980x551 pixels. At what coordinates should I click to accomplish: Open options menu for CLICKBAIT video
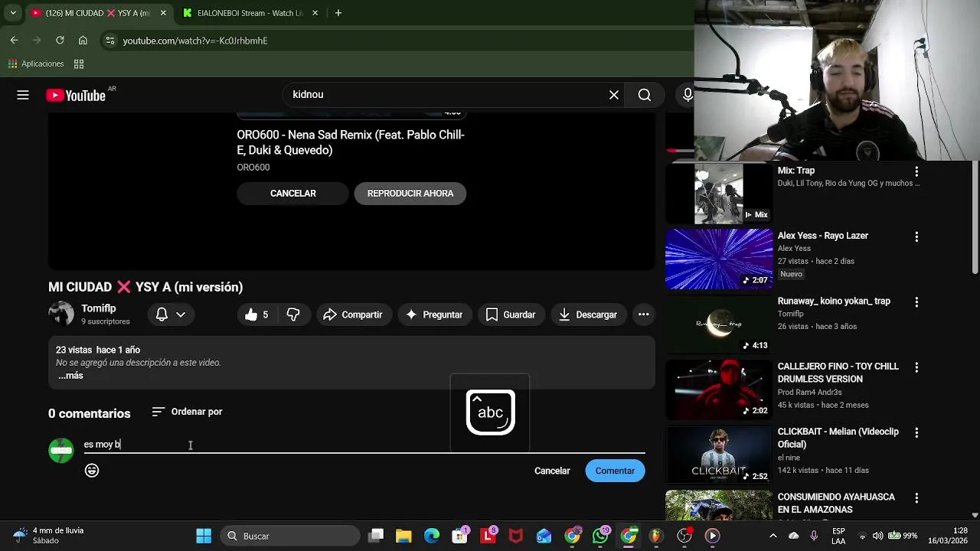tap(916, 432)
